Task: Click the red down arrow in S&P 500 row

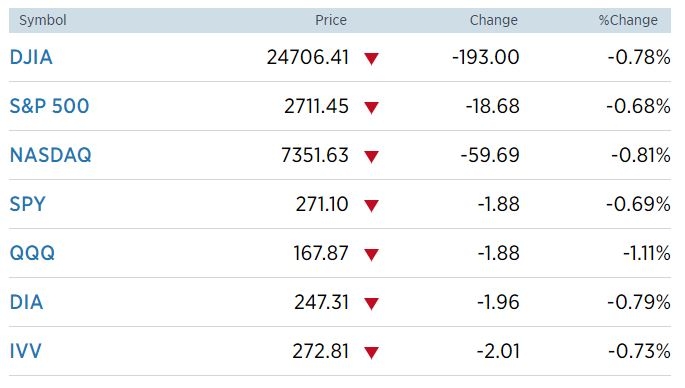Action: (371, 107)
